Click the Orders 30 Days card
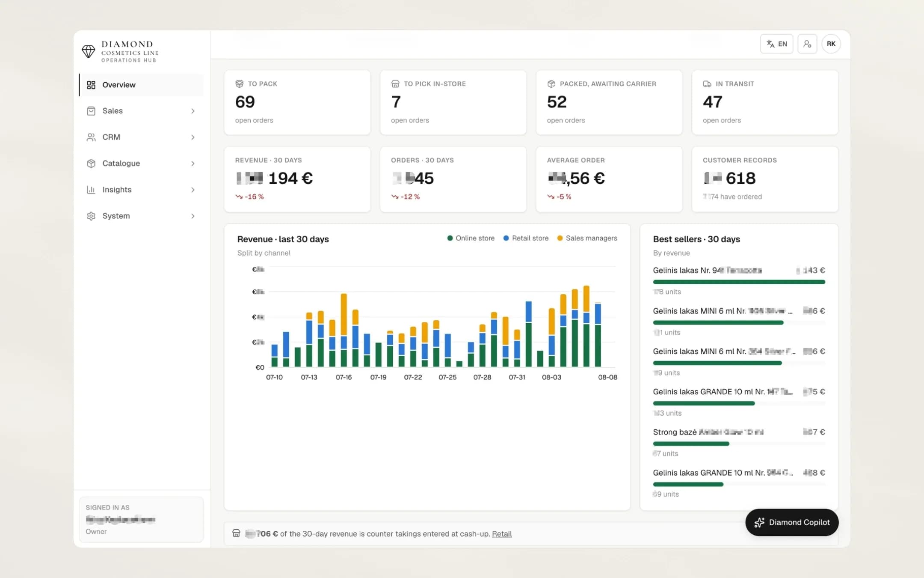This screenshot has width=924, height=578. tap(453, 179)
